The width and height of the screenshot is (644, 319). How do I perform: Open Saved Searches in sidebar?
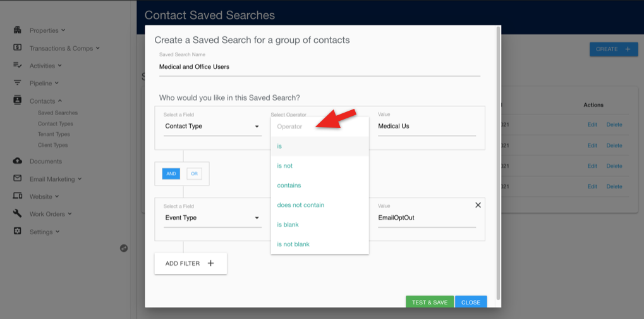click(x=58, y=113)
